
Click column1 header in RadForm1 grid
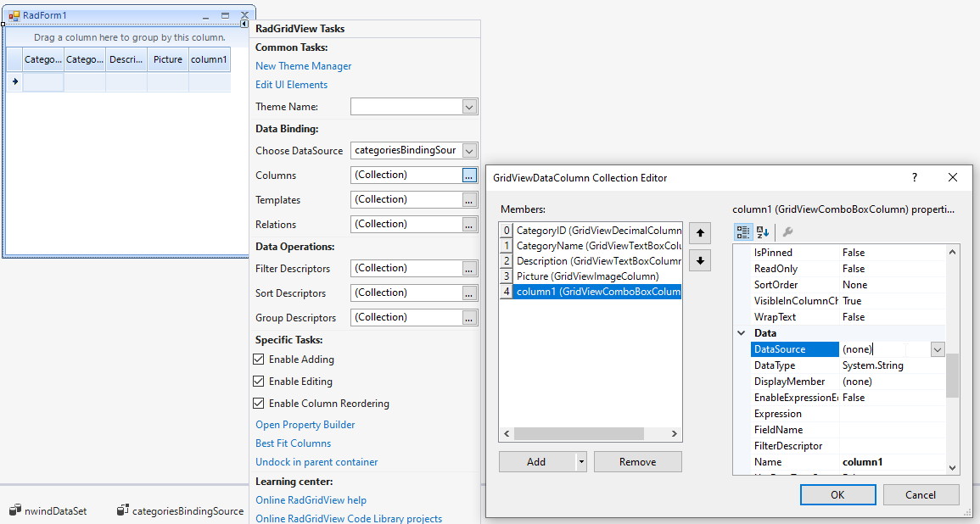(210, 59)
